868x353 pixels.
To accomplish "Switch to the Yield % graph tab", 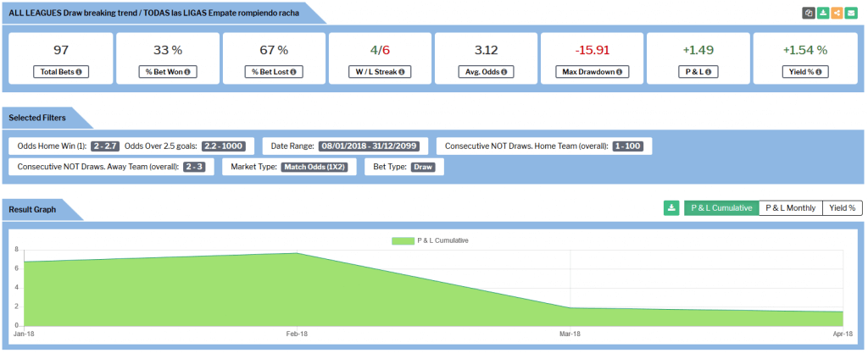I will [843, 207].
